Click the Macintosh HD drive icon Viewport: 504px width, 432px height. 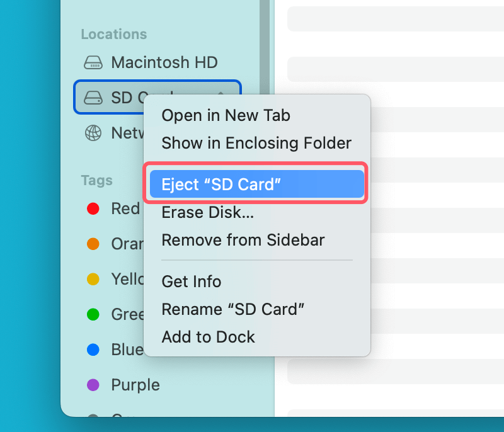93,62
